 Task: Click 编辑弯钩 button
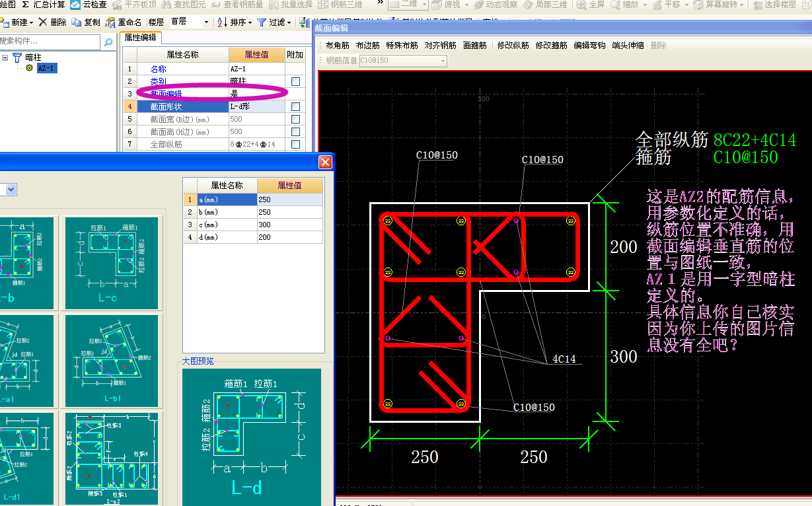coord(589,46)
